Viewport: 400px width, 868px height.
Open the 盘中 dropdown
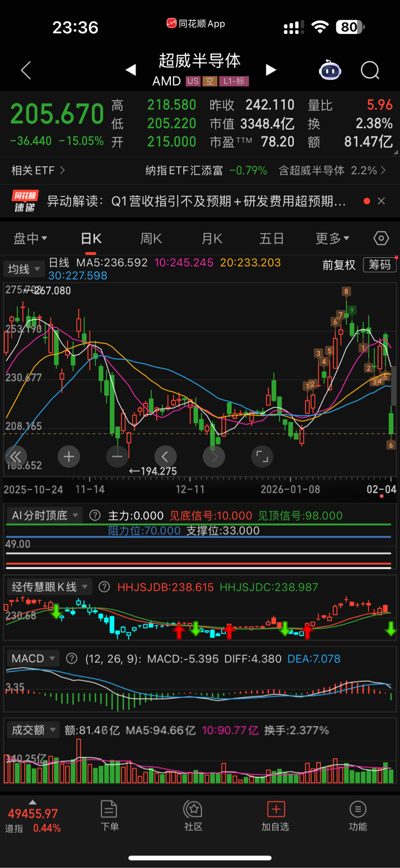[x=30, y=238]
